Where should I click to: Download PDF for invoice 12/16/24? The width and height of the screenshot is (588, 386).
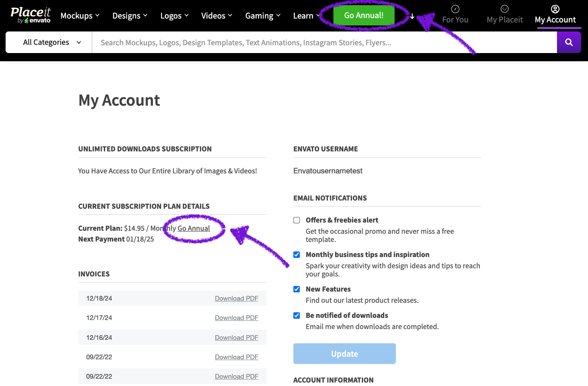(236, 338)
